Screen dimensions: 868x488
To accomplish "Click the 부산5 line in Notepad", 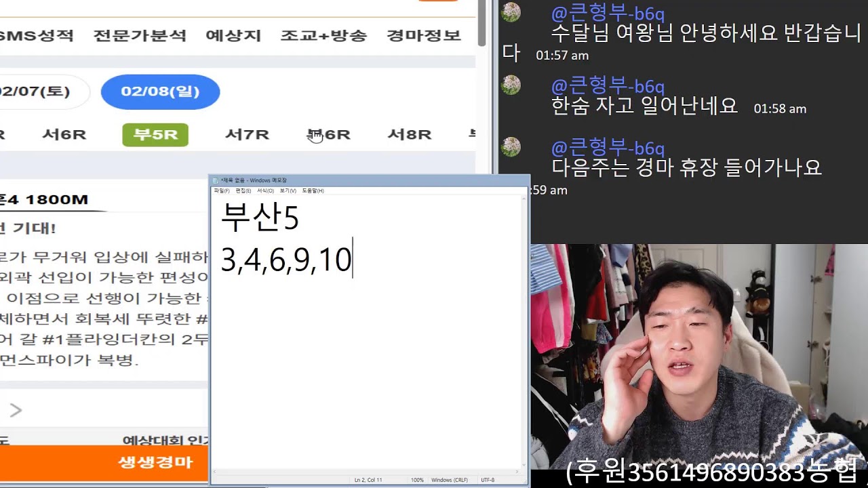I will click(260, 218).
